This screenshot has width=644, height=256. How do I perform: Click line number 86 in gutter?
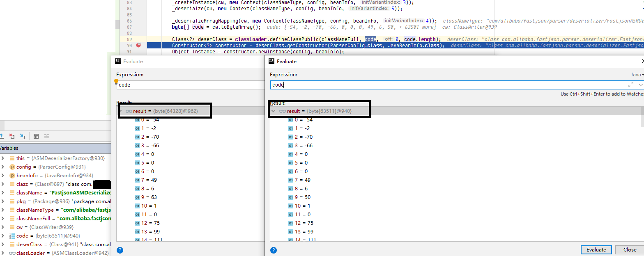129,21
